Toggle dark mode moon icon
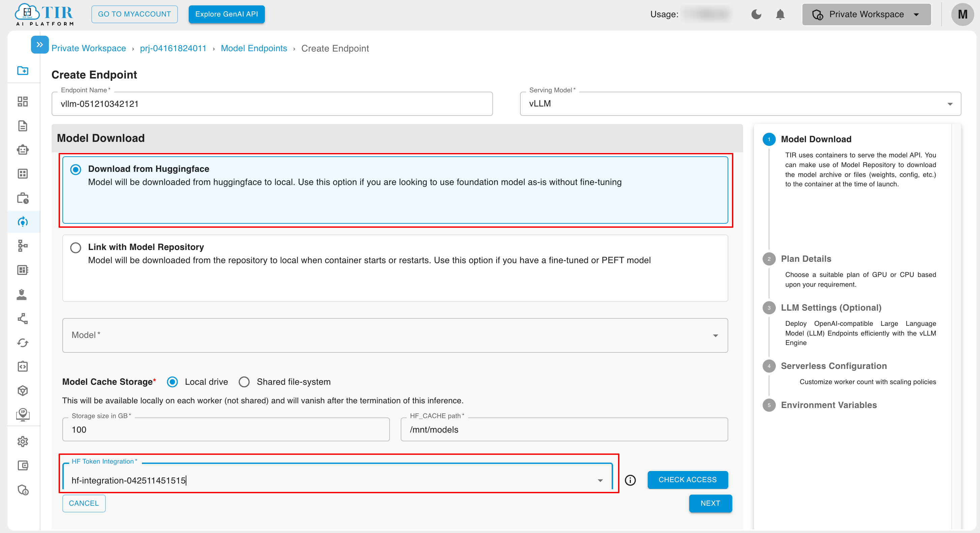Viewport: 980px width, 533px height. pos(756,14)
